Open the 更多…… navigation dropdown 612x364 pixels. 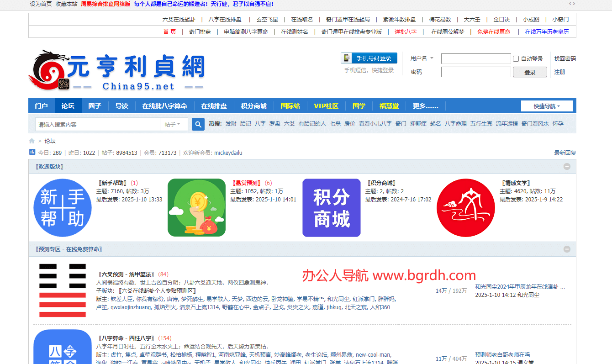(x=426, y=106)
